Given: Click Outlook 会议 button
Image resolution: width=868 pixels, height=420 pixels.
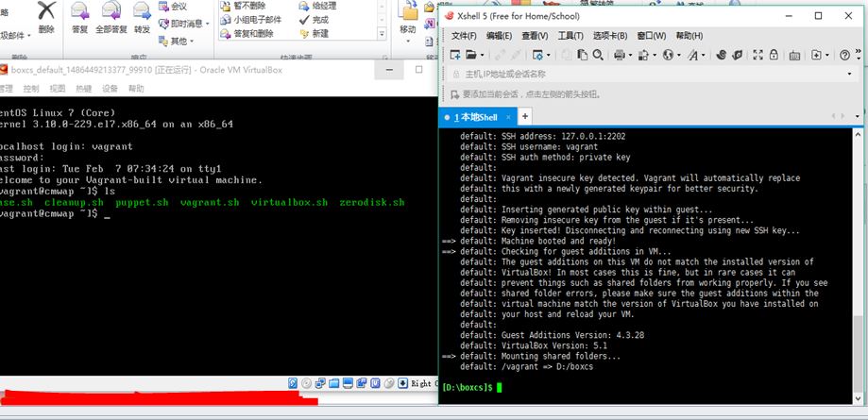Looking at the screenshot, I should 173,7.
